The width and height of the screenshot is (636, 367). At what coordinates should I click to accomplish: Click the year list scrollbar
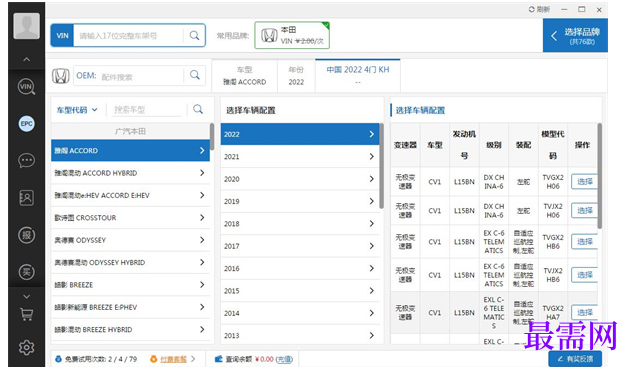[x=381, y=166]
